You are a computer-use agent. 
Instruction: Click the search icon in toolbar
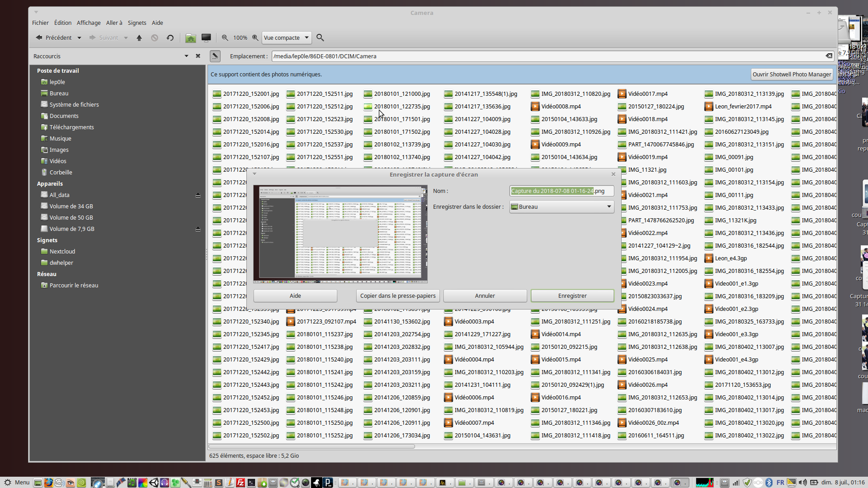tap(320, 38)
